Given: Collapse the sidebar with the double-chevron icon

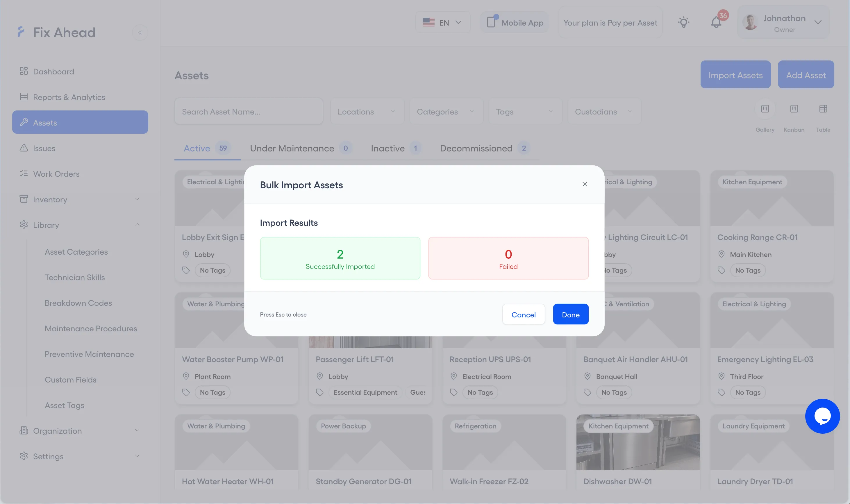Looking at the screenshot, I should (x=140, y=33).
